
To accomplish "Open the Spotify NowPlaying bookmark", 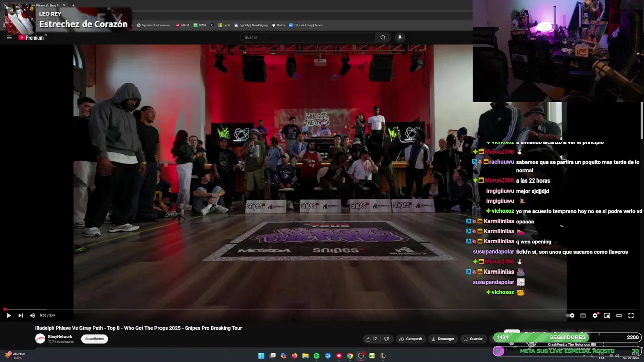I will pyautogui.click(x=251, y=25).
